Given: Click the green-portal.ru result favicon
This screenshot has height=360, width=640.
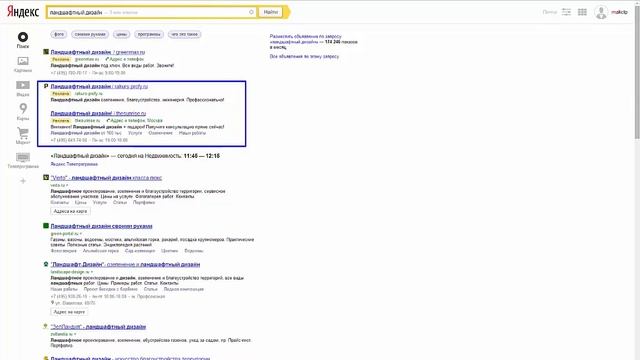Looking at the screenshot, I should pos(46,226).
